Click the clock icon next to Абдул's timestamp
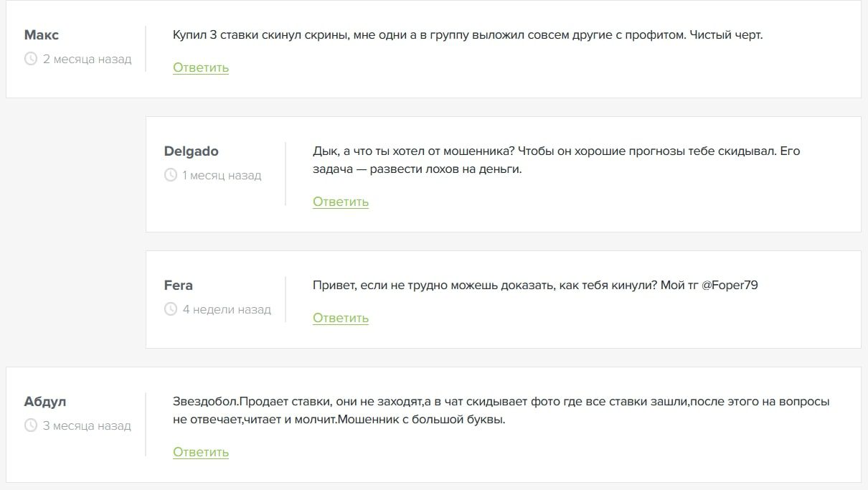 click(29, 426)
